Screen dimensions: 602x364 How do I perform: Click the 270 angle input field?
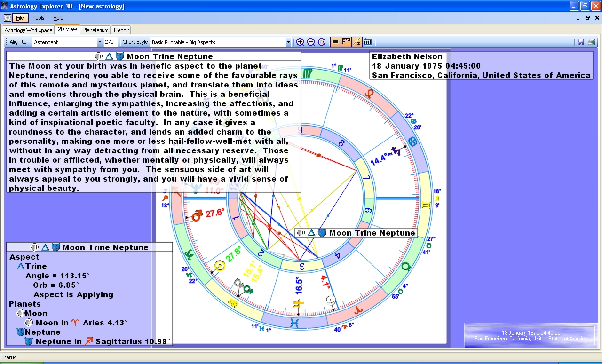coord(111,42)
